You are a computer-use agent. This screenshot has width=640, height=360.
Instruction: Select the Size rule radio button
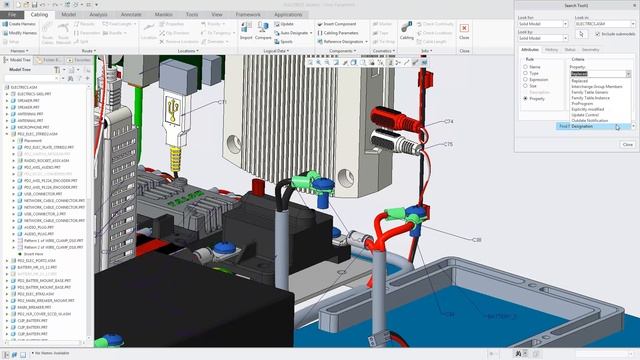tap(526, 86)
